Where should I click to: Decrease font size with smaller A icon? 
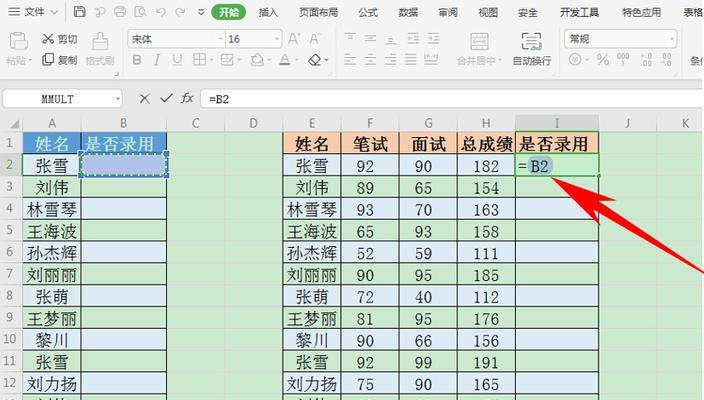point(314,39)
